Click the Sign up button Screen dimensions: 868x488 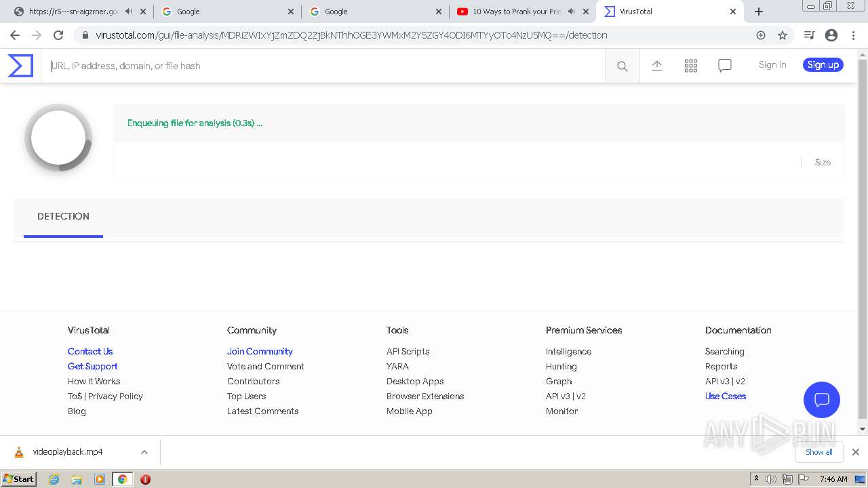823,65
